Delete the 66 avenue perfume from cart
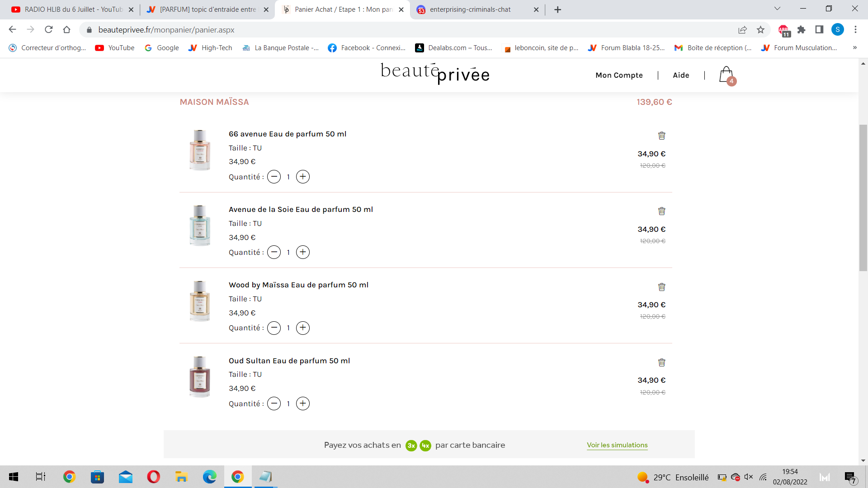The width and height of the screenshot is (868, 488). click(661, 136)
